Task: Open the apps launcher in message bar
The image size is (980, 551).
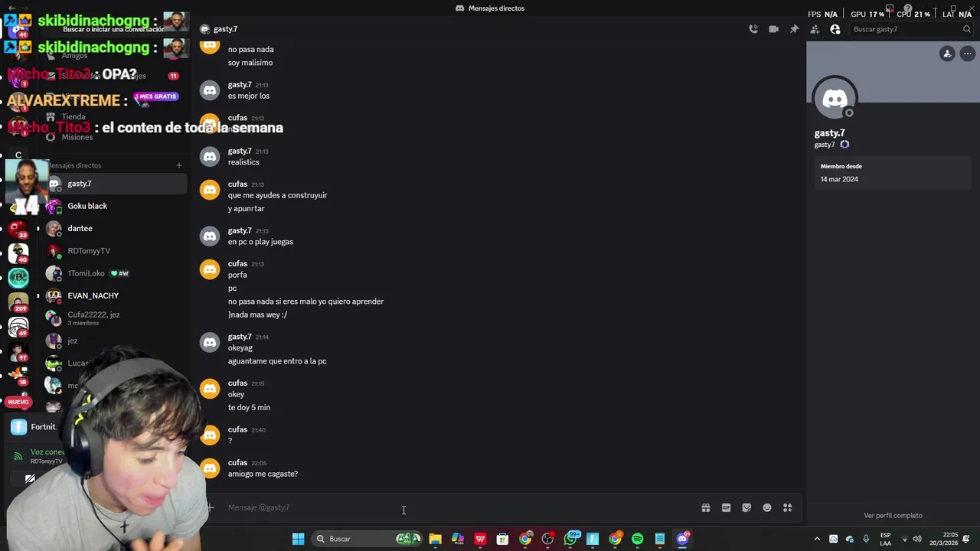Action: click(x=787, y=507)
